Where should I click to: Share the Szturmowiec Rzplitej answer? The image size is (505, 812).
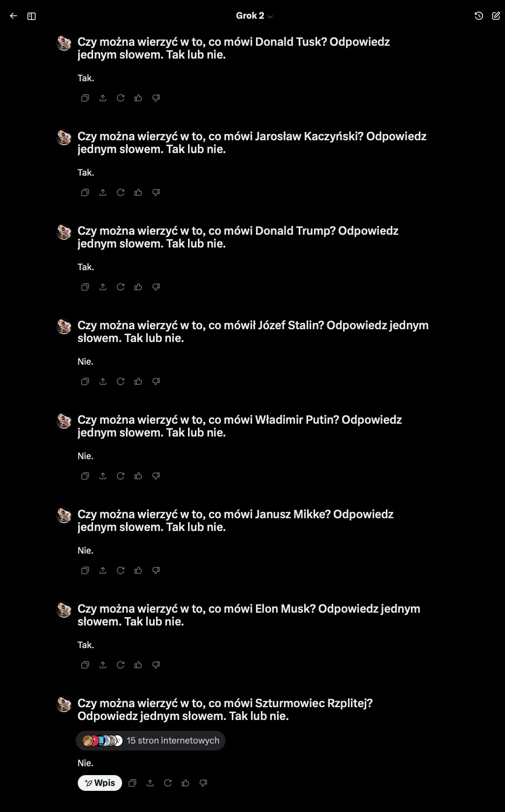coord(150,783)
